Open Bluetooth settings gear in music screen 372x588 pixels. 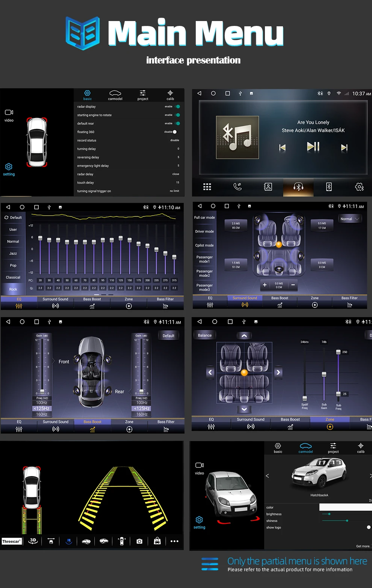(360, 187)
